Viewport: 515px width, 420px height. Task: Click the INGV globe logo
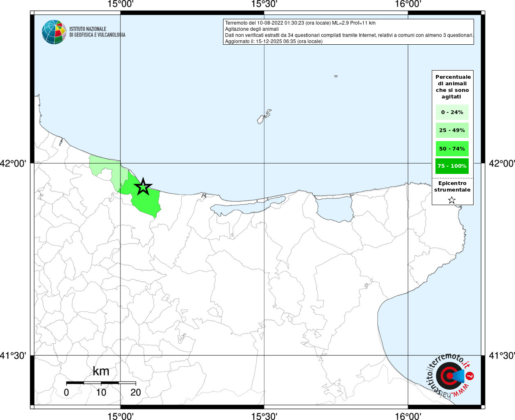click(x=54, y=32)
